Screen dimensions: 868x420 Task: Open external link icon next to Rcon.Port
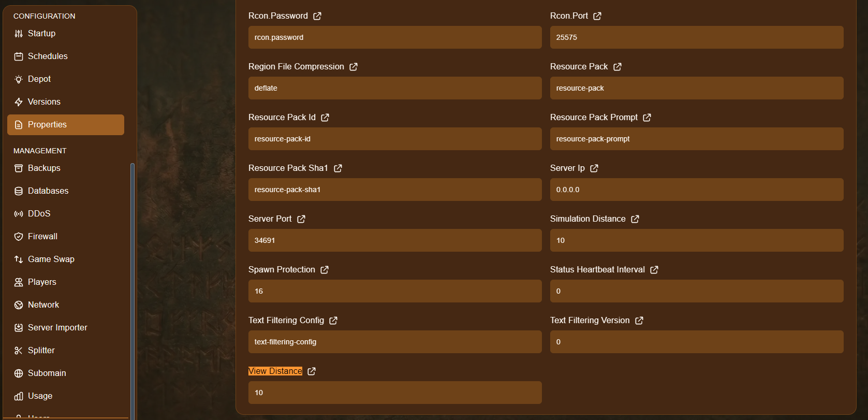pyautogui.click(x=597, y=16)
